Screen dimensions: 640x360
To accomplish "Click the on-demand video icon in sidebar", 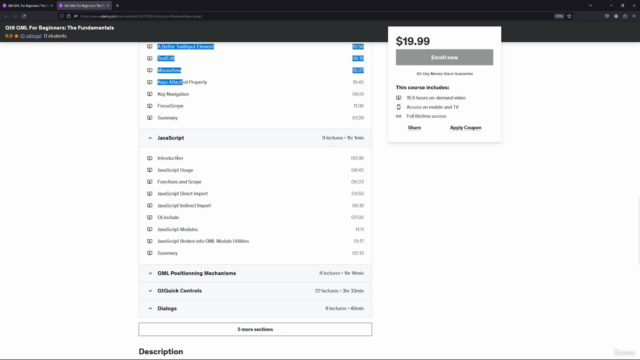I will pos(399,98).
